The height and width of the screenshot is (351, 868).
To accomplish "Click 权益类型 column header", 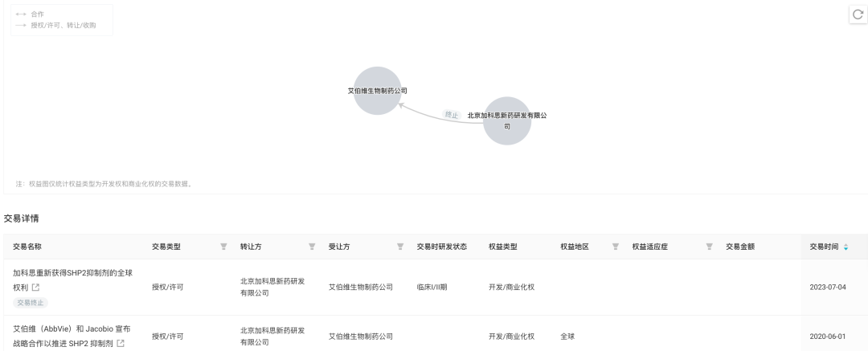I will pyautogui.click(x=502, y=247).
